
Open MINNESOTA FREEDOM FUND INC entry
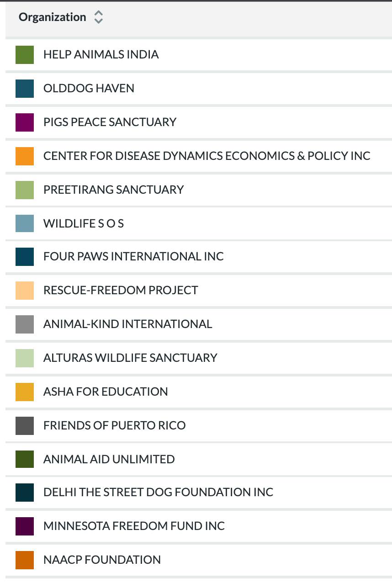pos(134,526)
